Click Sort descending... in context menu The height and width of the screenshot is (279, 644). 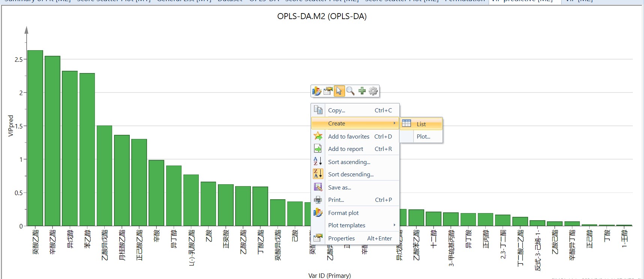point(351,175)
